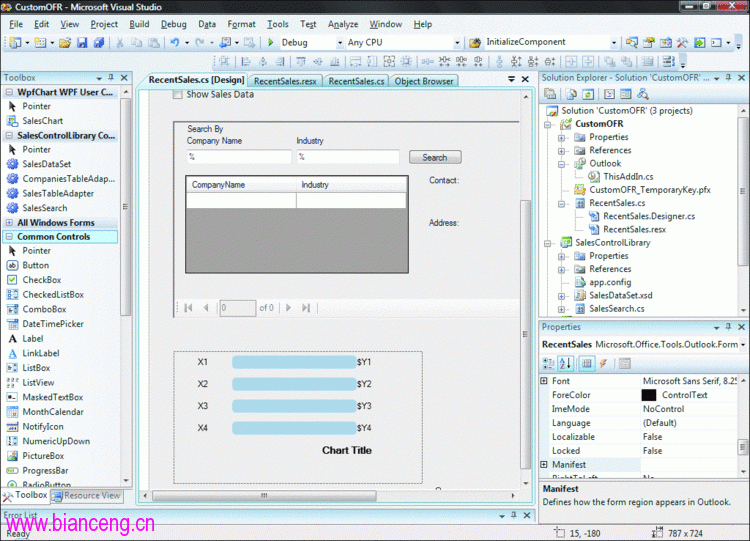750x541 pixels.
Task: Pick the MonthCalendar control in Toolbox
Action: 53,412
